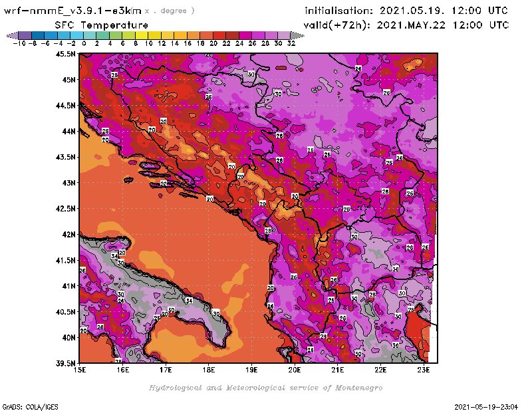
Task: Click the '44N' latitude label
Action: tap(68, 131)
